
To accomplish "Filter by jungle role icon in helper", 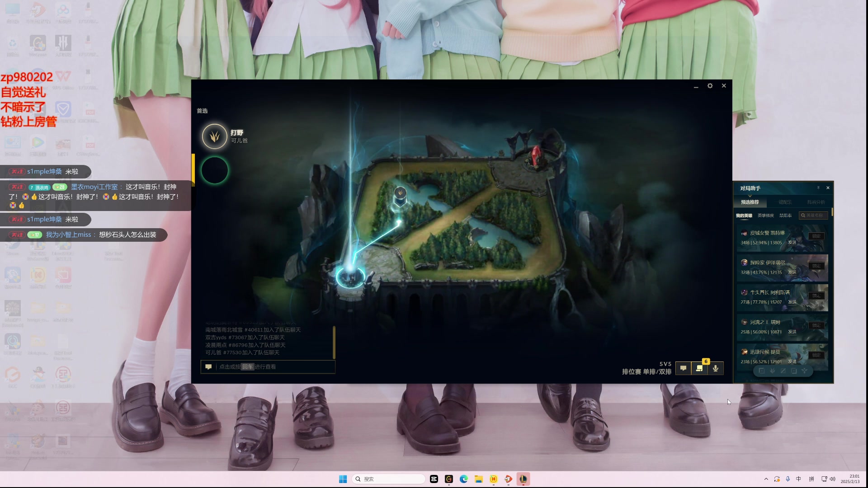I will tap(772, 371).
